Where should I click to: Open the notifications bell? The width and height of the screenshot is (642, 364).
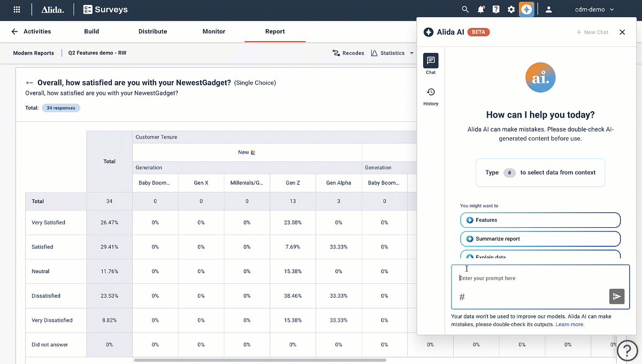pos(480,10)
